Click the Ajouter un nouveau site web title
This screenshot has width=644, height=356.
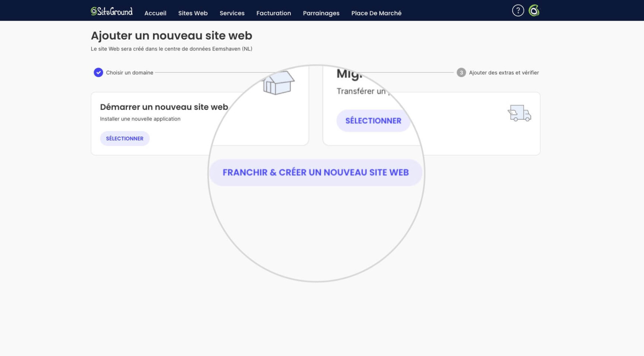[x=171, y=36]
